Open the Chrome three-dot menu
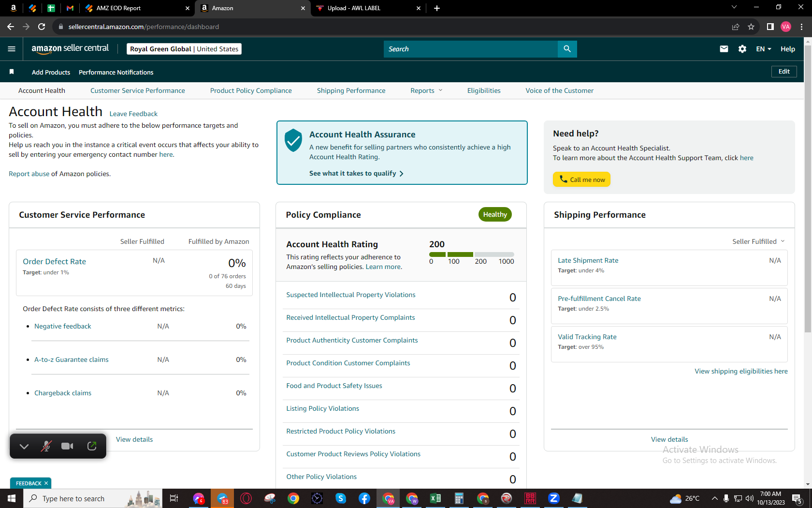Screen dimensions: 812x508 click(801, 27)
